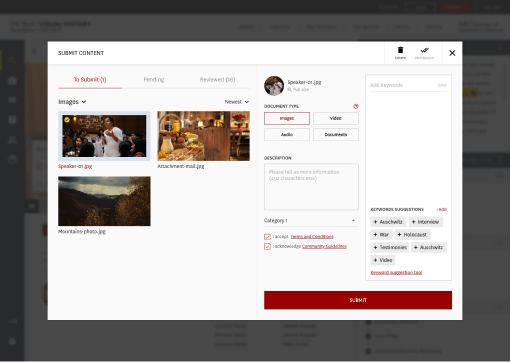Delete the selected content with trash icon

[400, 52]
